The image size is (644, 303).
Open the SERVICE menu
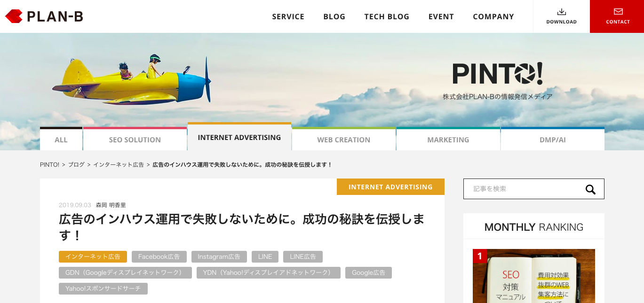(288, 16)
